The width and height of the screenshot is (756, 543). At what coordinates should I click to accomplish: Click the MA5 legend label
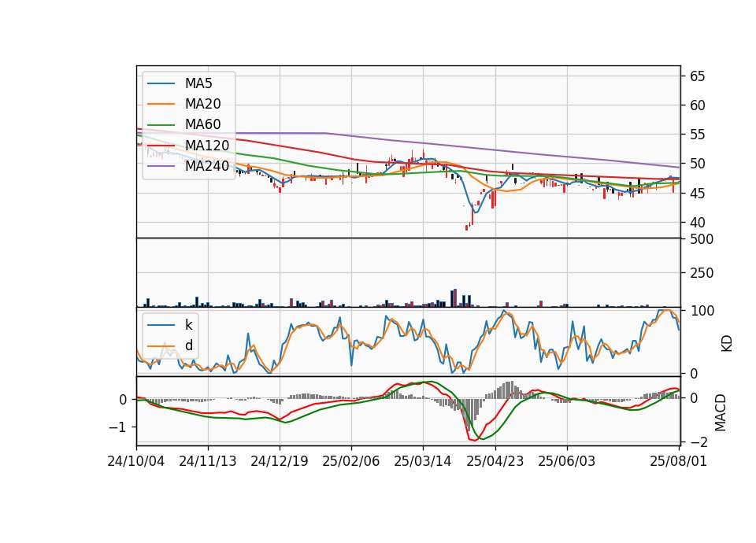[x=198, y=83]
